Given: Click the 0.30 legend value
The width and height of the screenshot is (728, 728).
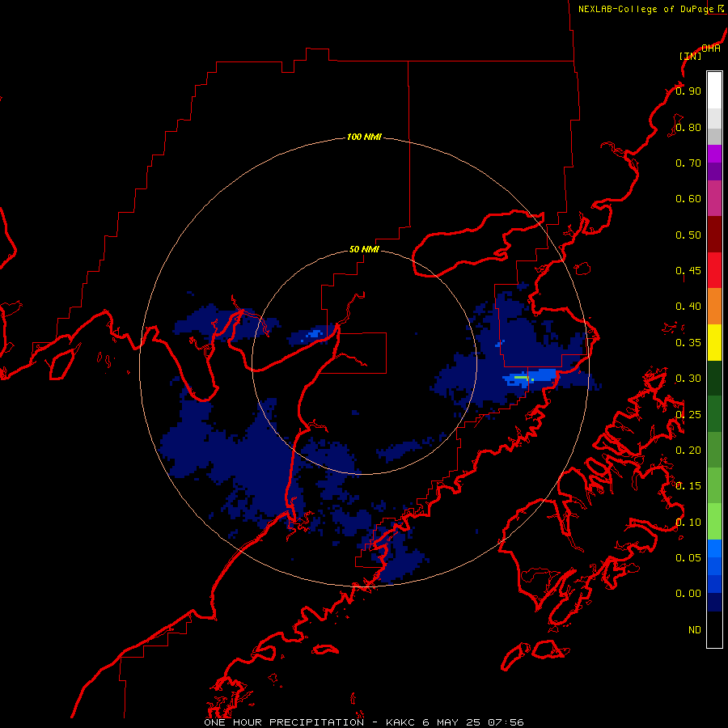Looking at the screenshot, I should 688,379.
